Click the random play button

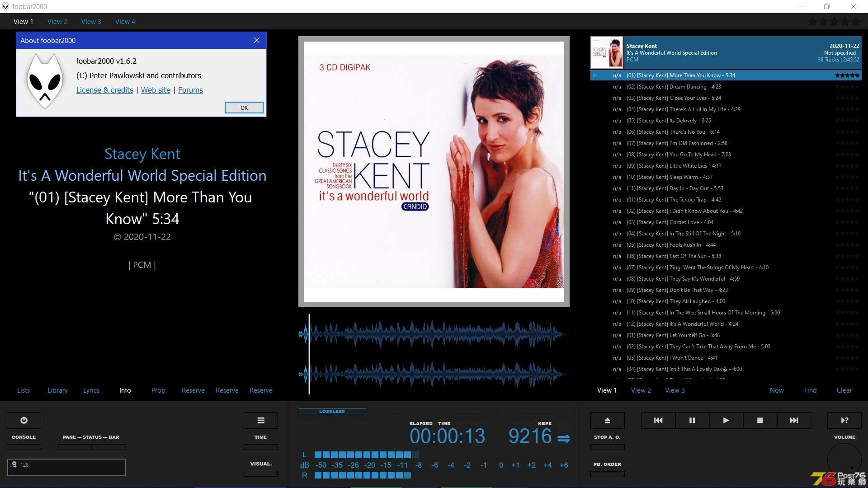[844, 420]
